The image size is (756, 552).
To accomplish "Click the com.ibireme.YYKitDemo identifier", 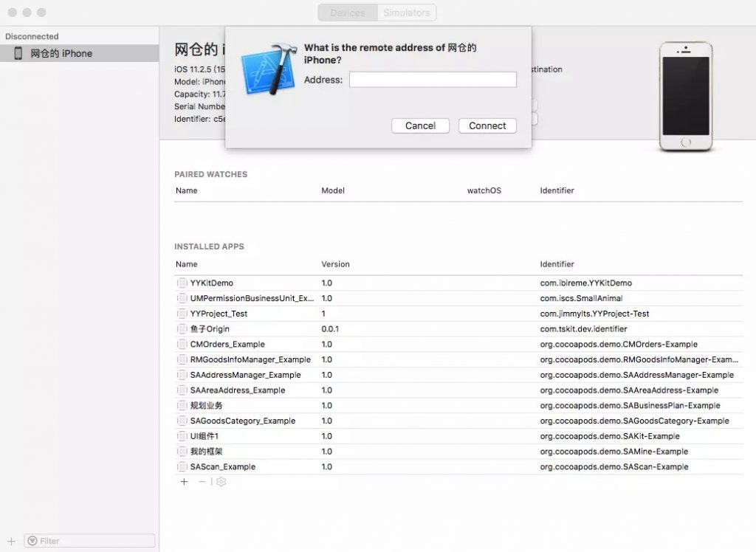I will point(585,283).
